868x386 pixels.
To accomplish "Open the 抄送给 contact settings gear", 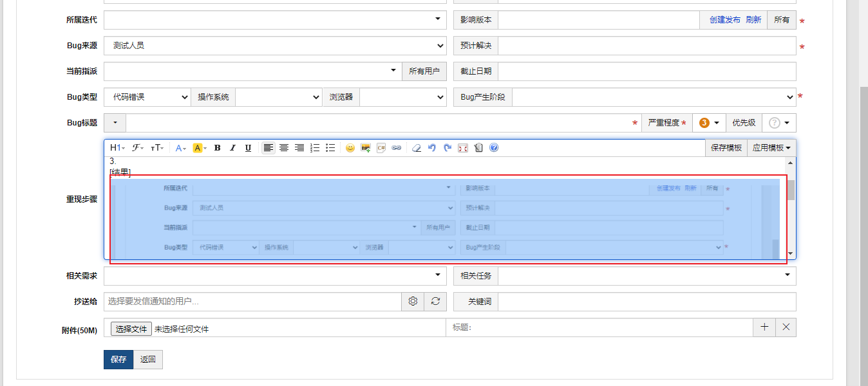I will tap(413, 301).
